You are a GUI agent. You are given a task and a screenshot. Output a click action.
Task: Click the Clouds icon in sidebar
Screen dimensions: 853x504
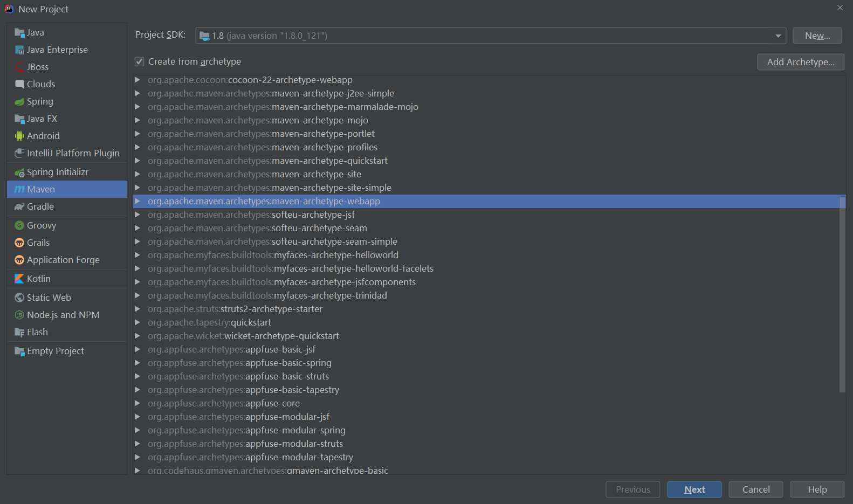[x=19, y=85]
